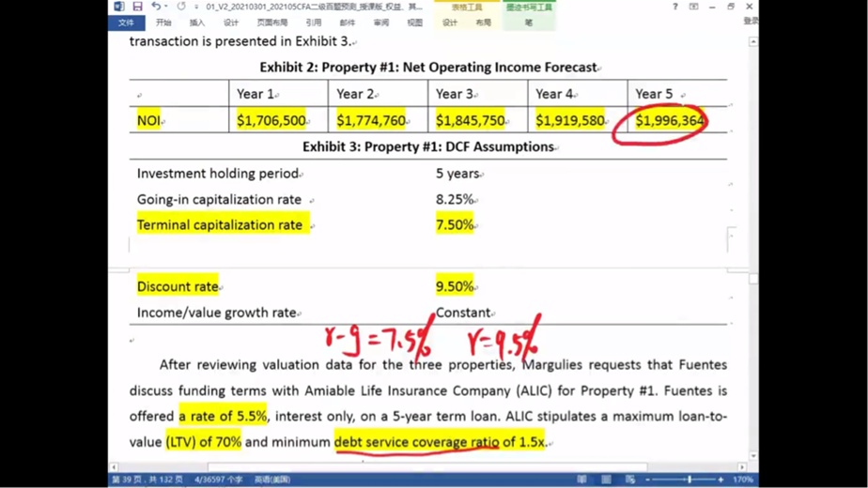
Task: Click highlighted 'debt service coverage ratio' text
Action: pos(416,442)
